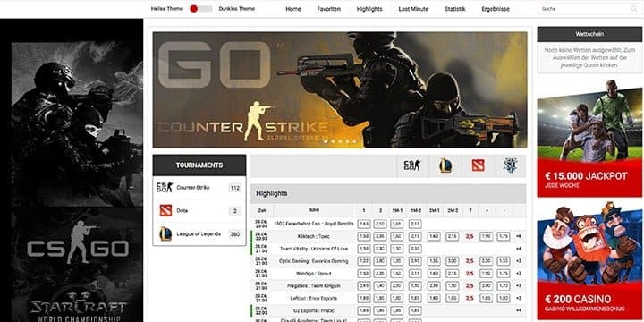
Task: Open the Ergebnisse menu item
Action: coord(496,9)
